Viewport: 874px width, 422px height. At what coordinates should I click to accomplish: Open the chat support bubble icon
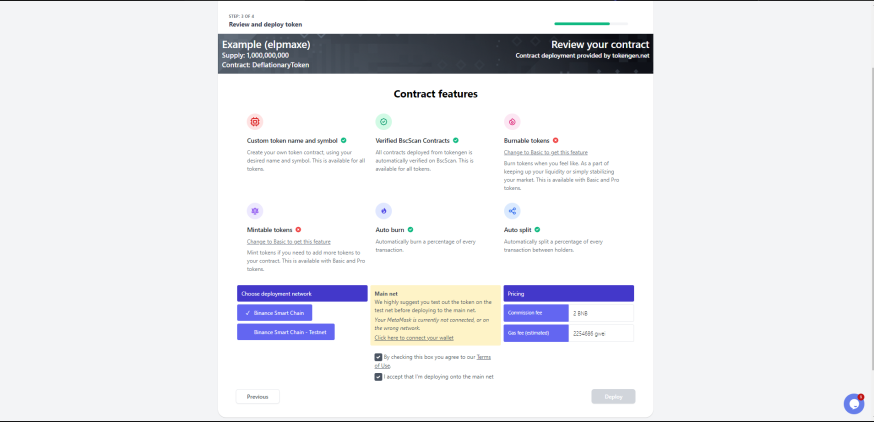[853, 404]
